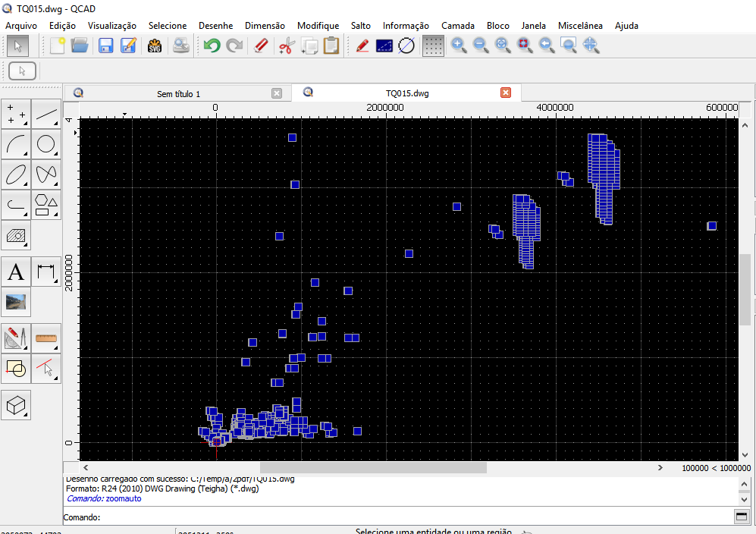Select the text tool labeled A

pos(16,272)
